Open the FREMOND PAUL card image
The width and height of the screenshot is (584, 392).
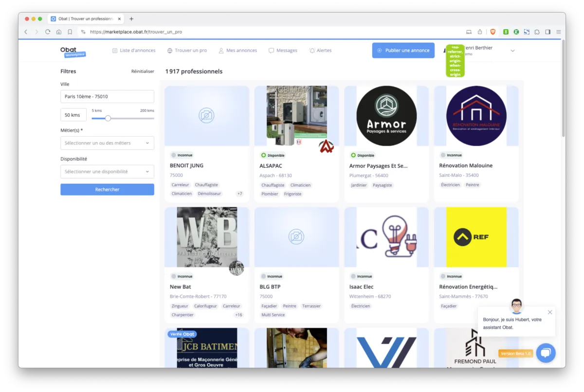click(x=476, y=347)
